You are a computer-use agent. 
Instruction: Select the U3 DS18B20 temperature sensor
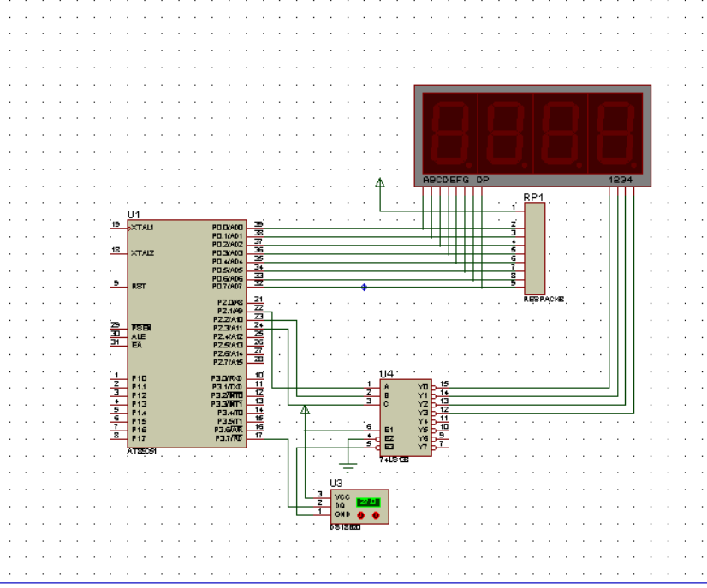tap(359, 507)
